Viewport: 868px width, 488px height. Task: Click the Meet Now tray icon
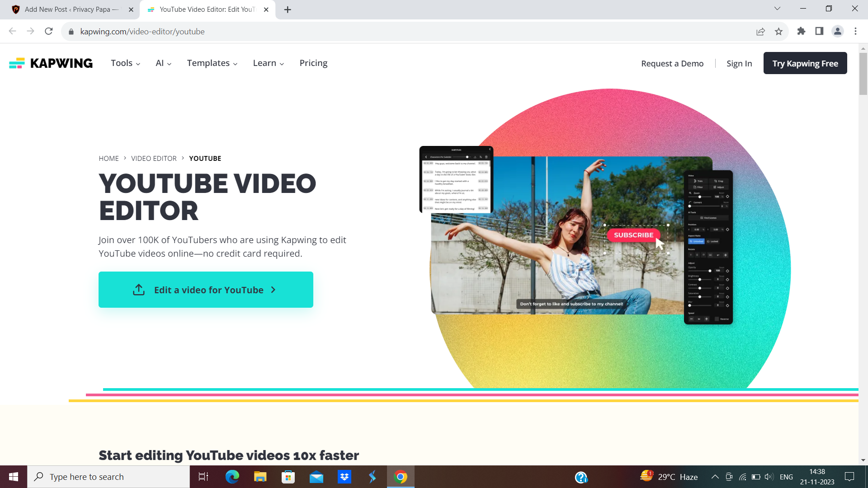tap(729, 477)
